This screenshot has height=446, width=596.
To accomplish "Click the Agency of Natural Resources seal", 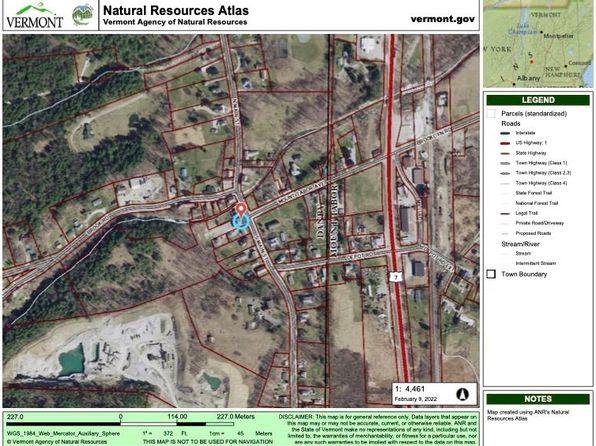I will tap(83, 14).
